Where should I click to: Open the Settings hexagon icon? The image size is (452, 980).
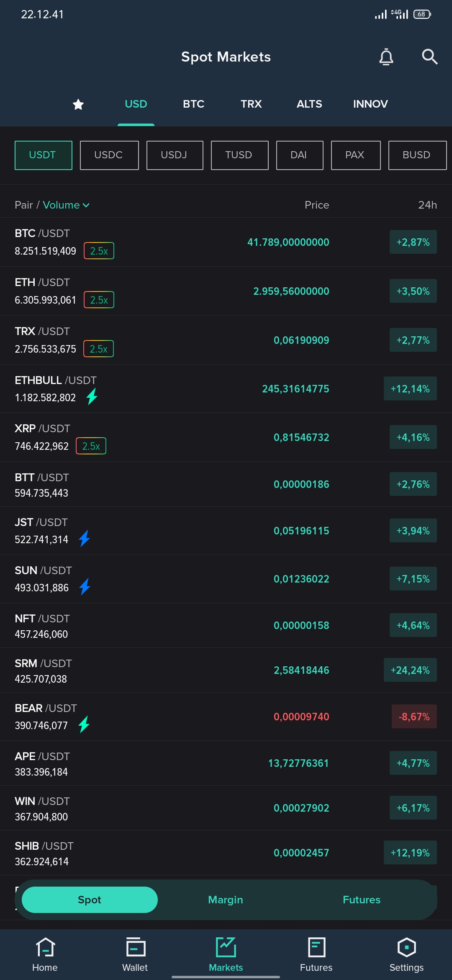click(406, 954)
